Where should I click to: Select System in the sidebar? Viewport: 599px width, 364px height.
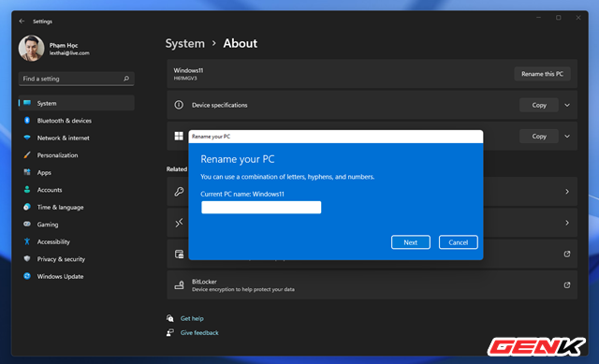pos(77,103)
